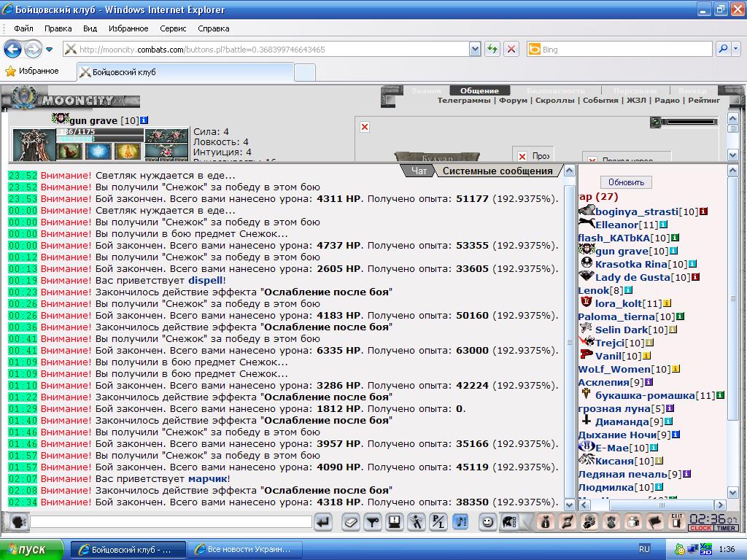
Task: Toggle the CLOCK mode under the timer
Action: 700,528
